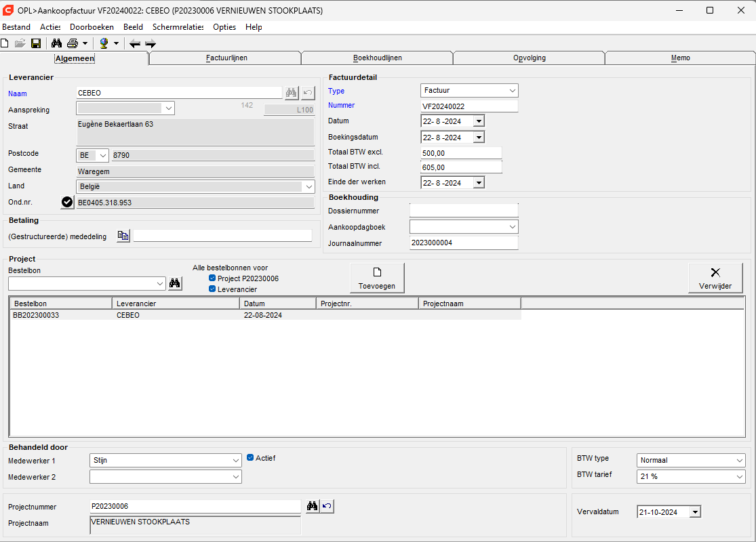Viewport: 756px width, 542px height.
Task: Toggle the Project P20230006 checkbox
Action: 212,278
